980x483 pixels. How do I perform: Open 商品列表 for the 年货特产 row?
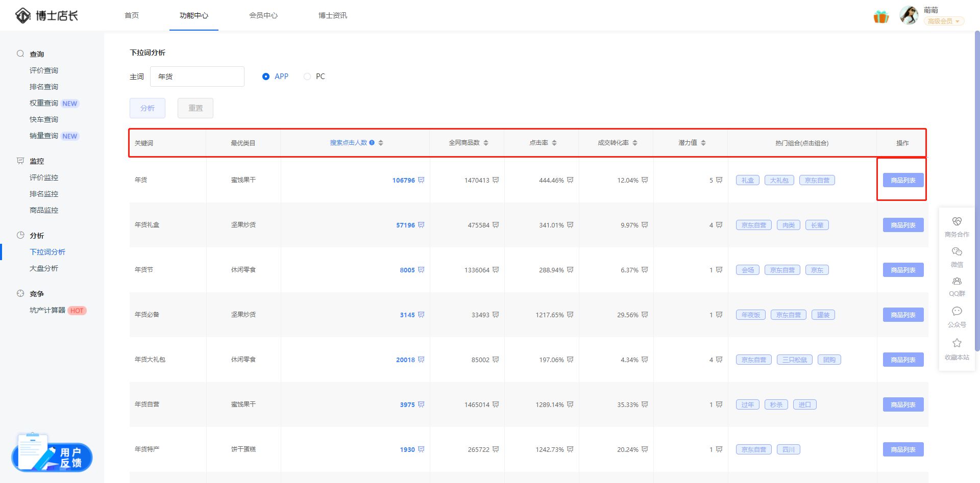pos(903,449)
